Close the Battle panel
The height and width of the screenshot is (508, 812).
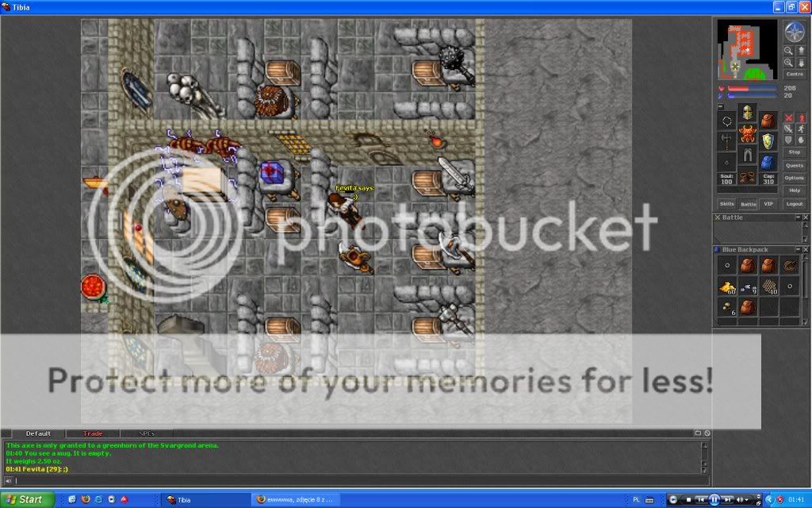click(806, 217)
